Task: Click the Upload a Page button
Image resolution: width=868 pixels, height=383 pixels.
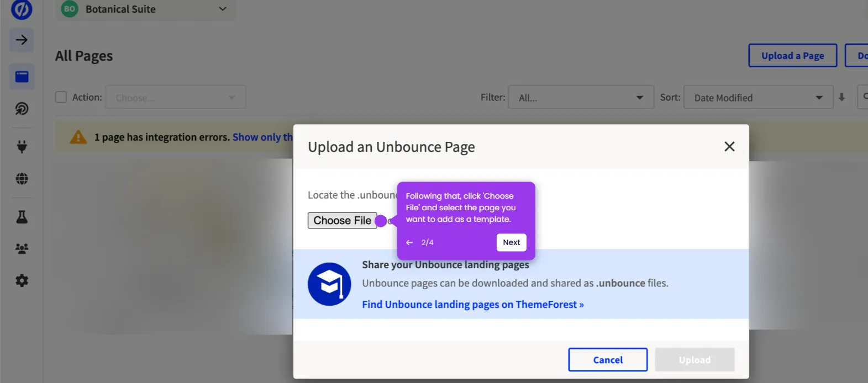Action: coord(792,56)
